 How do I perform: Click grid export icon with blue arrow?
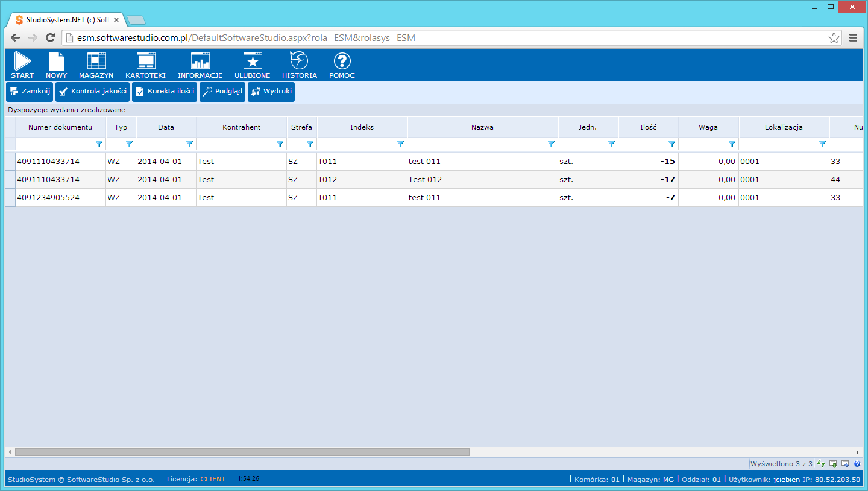[x=845, y=464]
